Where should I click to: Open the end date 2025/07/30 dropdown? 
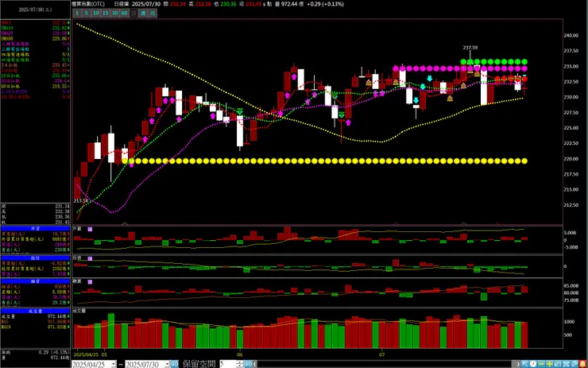pyautogui.click(x=167, y=364)
